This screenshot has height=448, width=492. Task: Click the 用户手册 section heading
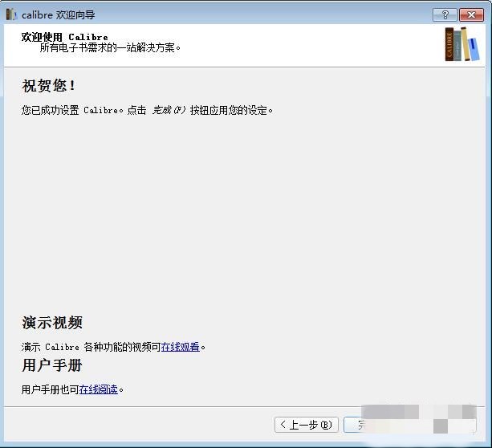pyautogui.click(x=52, y=365)
